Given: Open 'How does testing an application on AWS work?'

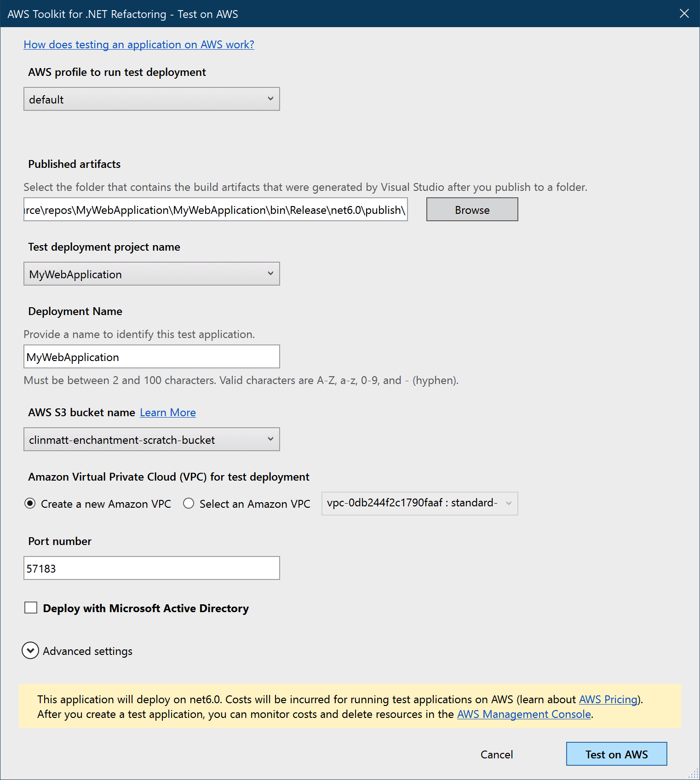Looking at the screenshot, I should (139, 45).
